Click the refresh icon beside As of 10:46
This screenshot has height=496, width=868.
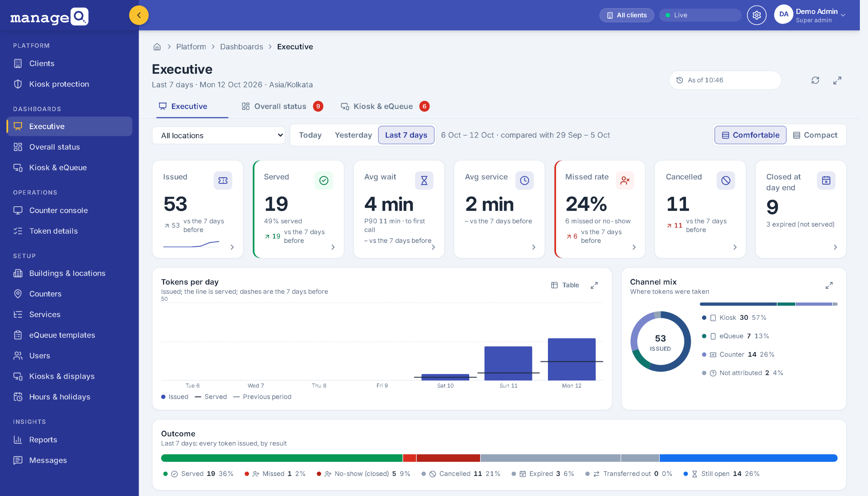(x=815, y=80)
